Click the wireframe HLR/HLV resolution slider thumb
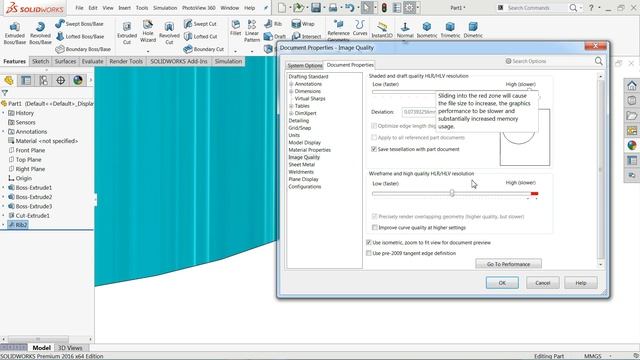The image size is (640, 360). pyautogui.click(x=452, y=193)
